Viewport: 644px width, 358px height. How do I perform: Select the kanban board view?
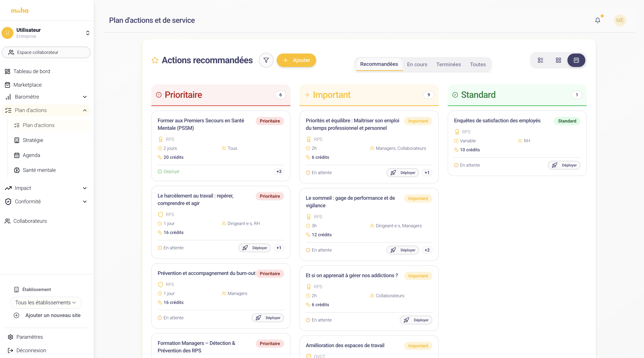(576, 60)
